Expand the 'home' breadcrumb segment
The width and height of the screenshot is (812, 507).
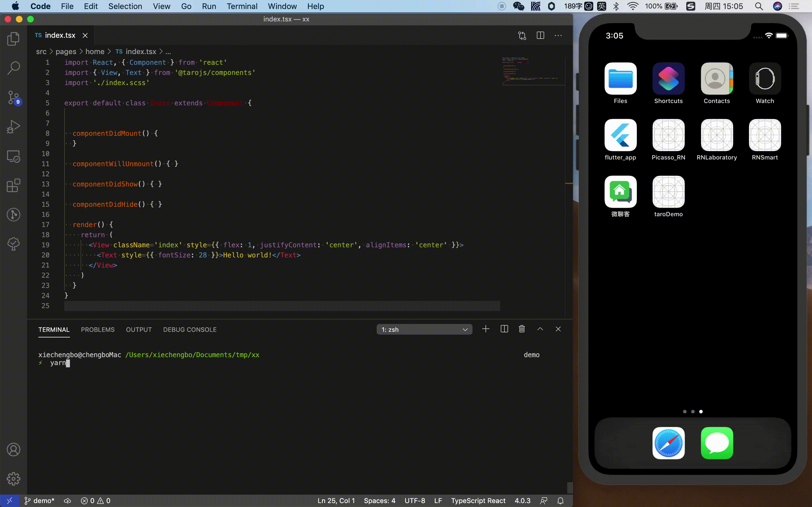pos(95,52)
